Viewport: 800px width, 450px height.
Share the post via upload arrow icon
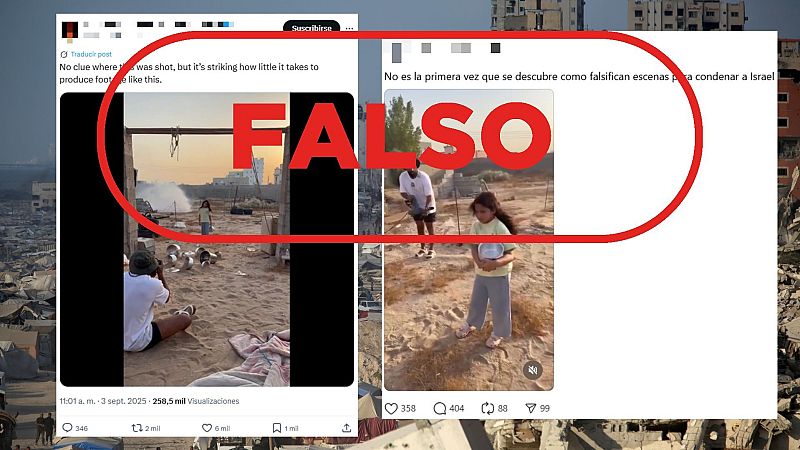(x=346, y=428)
